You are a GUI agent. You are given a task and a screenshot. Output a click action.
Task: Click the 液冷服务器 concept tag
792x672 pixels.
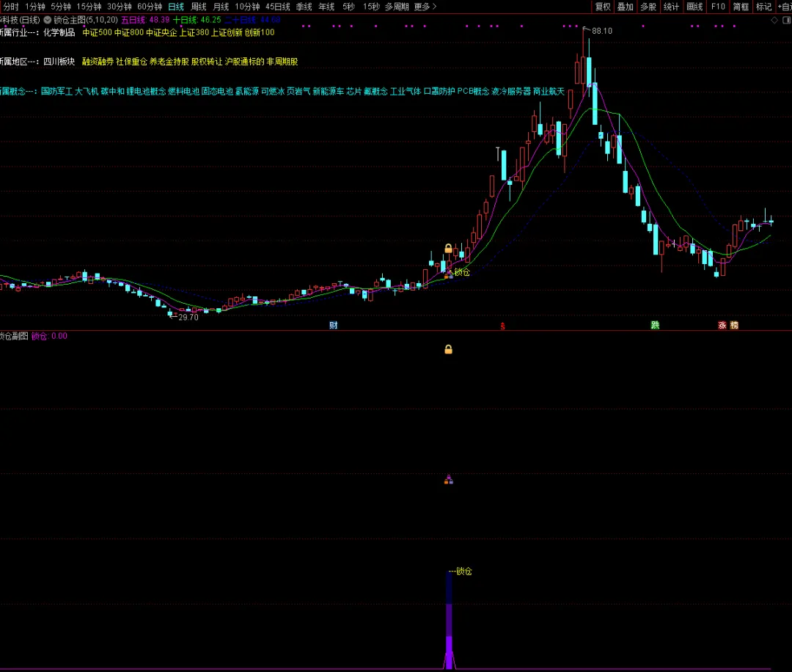click(x=511, y=92)
